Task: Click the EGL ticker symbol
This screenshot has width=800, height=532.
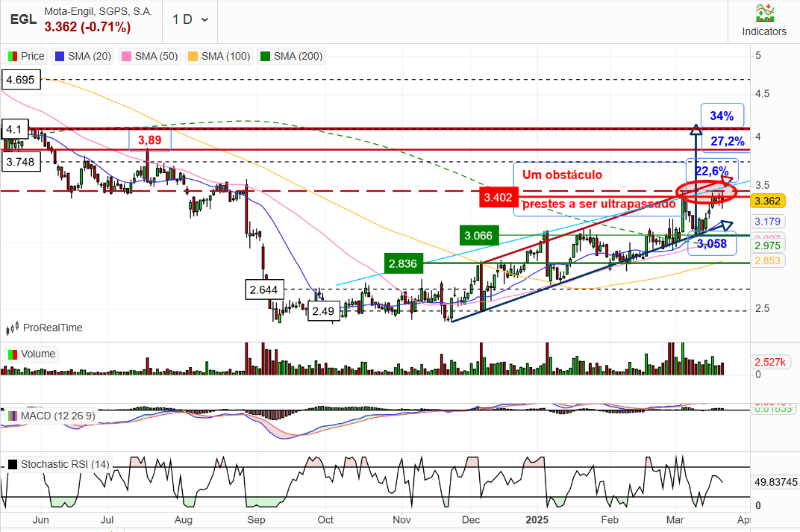Action: (23, 19)
